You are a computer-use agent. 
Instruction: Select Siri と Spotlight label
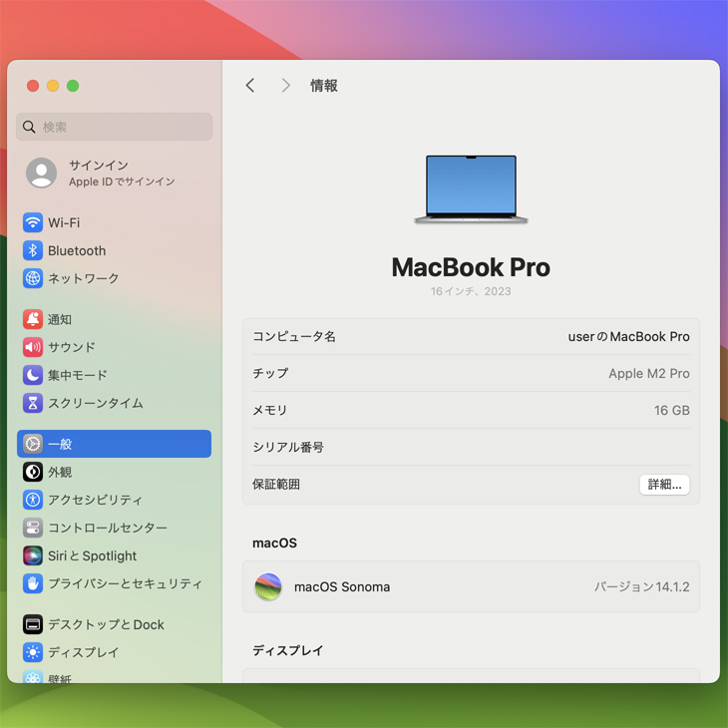click(x=93, y=555)
